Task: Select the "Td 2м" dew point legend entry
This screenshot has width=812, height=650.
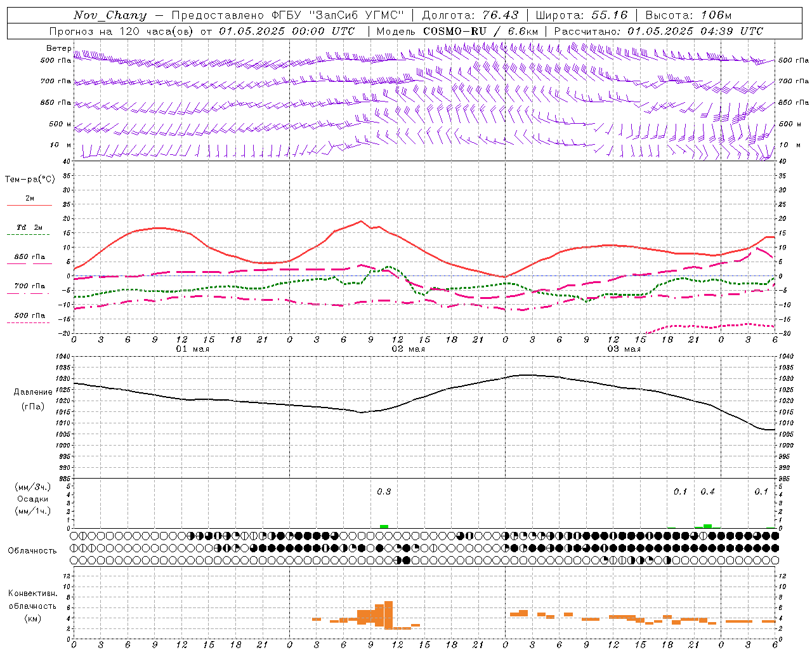Action: [30, 227]
